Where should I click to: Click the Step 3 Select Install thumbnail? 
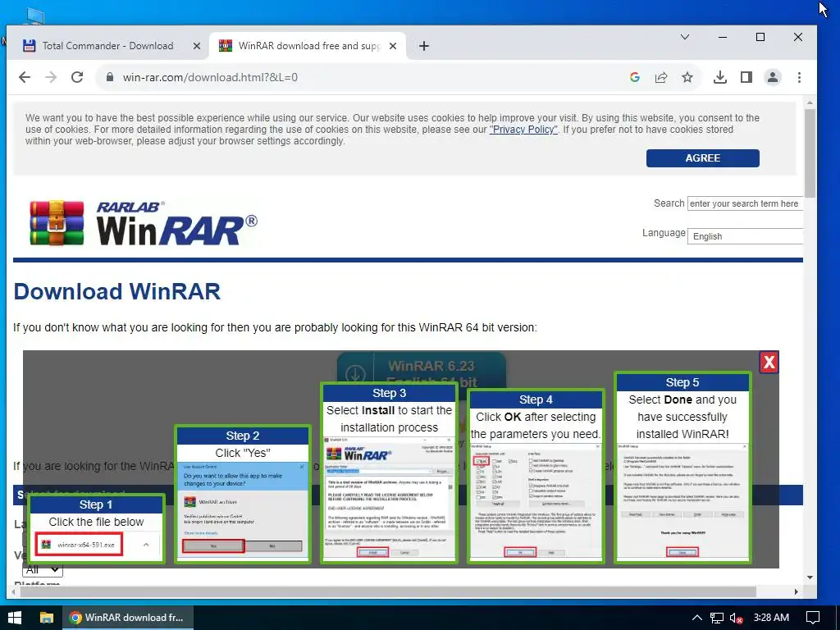coord(389,472)
